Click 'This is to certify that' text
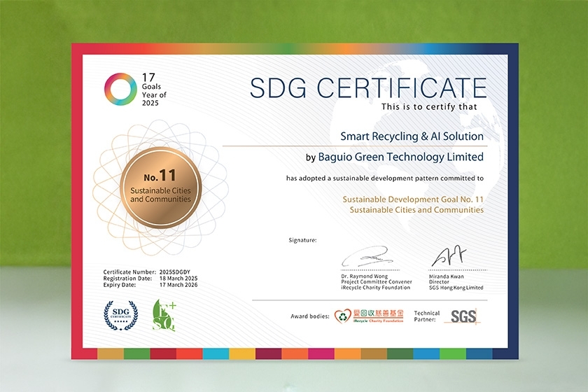The image size is (588, 392). coord(429,107)
